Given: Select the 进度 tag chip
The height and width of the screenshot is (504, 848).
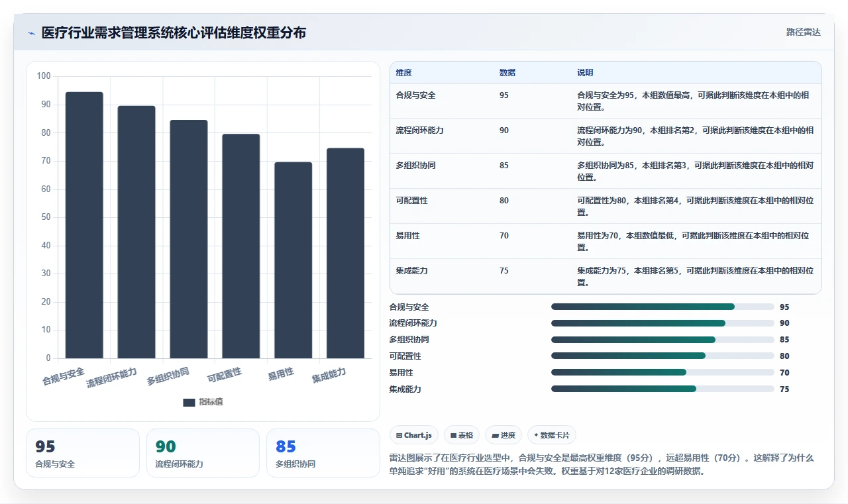Looking at the screenshot, I should pyautogui.click(x=503, y=435).
